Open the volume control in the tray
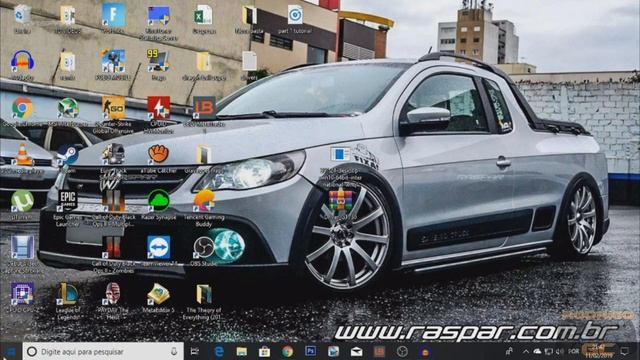This screenshot has width=640, height=360. point(560,351)
